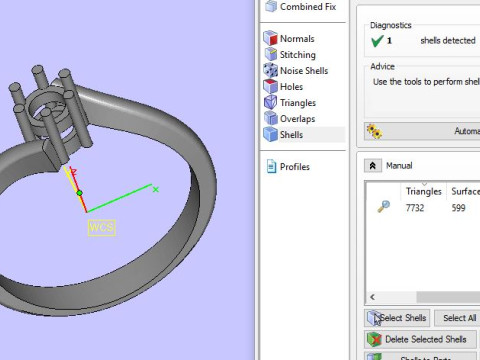Select the Triangles fix icon
Viewport: 480px width, 360px height.
pos(270,102)
